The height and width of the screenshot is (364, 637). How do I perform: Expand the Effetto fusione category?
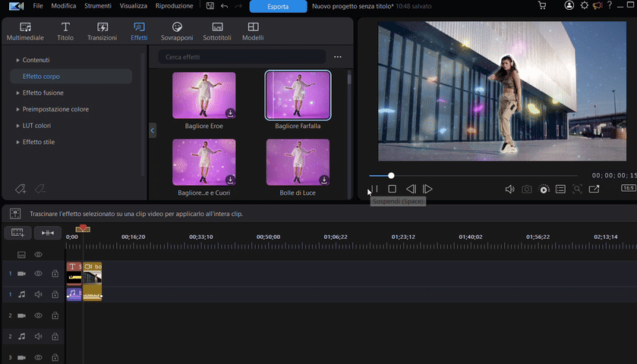point(18,93)
